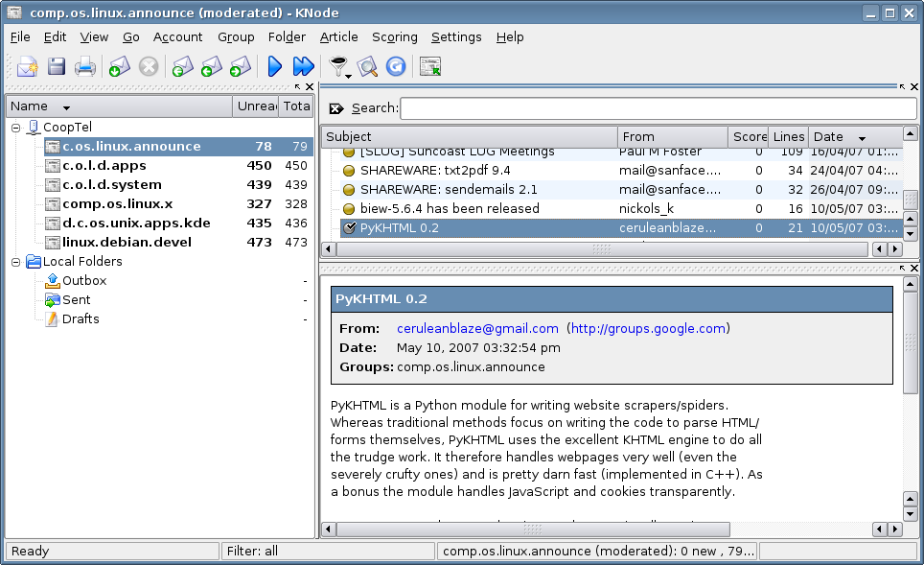The image size is (924, 565).
Task: Click the floppy disk Save icon
Action: click(x=57, y=66)
